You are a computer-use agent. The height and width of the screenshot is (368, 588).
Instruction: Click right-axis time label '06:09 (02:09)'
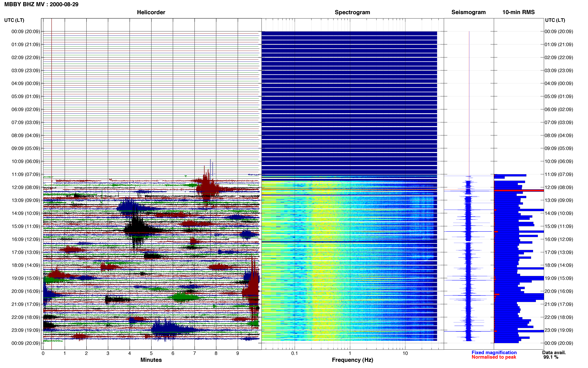click(x=559, y=109)
